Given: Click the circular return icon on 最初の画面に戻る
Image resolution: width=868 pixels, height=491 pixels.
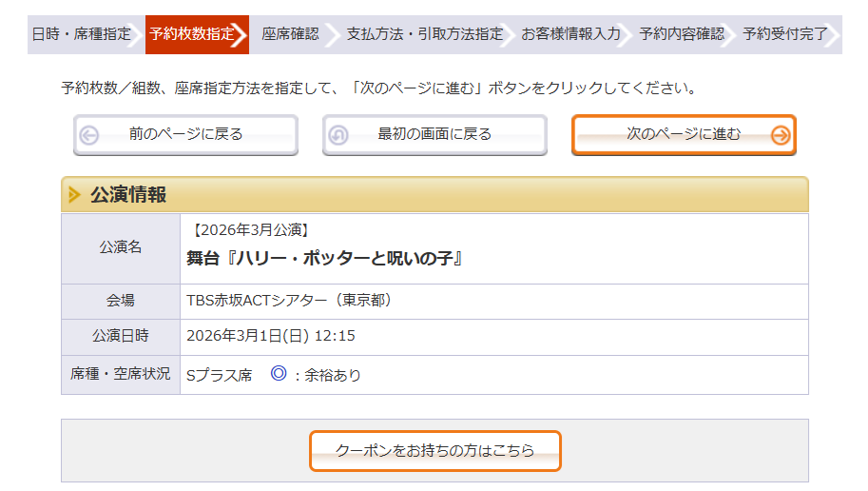Looking at the screenshot, I should tap(338, 135).
